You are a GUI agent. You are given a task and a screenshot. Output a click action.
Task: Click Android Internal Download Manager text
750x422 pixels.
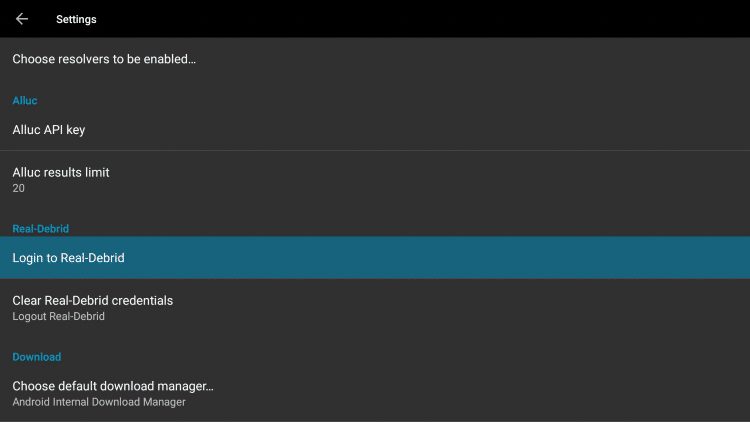(99, 402)
